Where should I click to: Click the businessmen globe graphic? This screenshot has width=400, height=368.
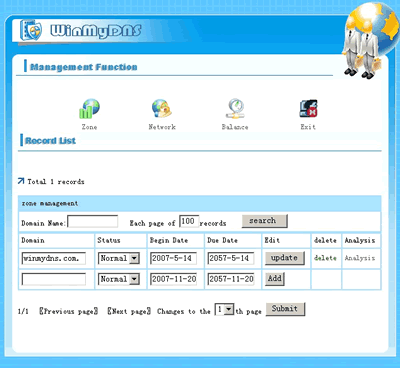(369, 40)
